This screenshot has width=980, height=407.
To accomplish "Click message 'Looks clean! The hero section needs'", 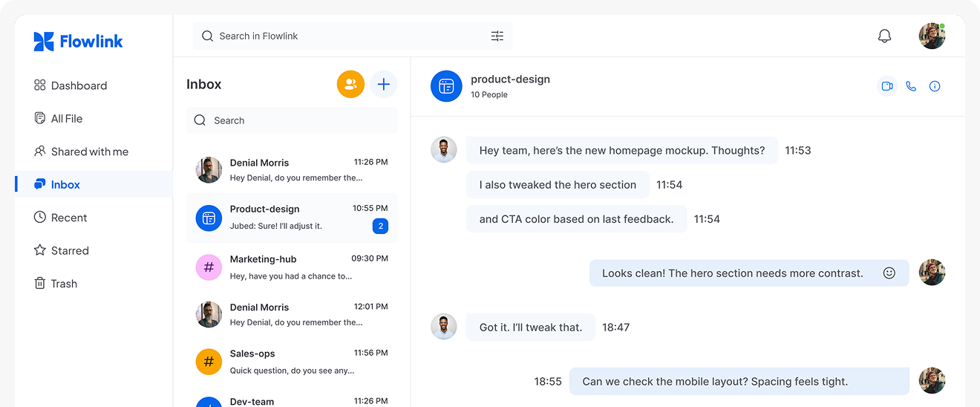I will [x=749, y=273].
